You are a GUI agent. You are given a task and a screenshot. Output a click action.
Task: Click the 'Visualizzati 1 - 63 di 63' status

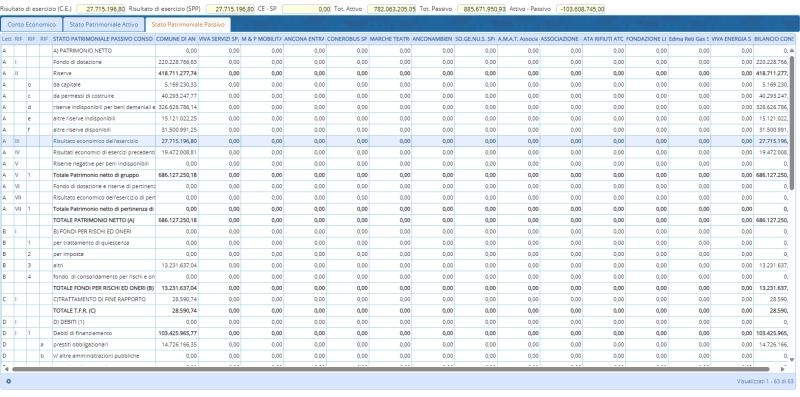click(765, 381)
